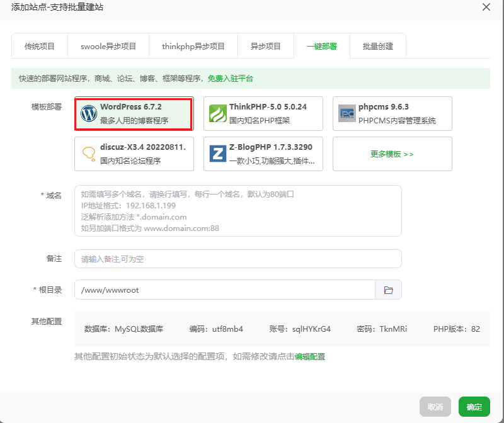Click the Z-Blog blue Z icon
504x423 pixels.
(218, 154)
